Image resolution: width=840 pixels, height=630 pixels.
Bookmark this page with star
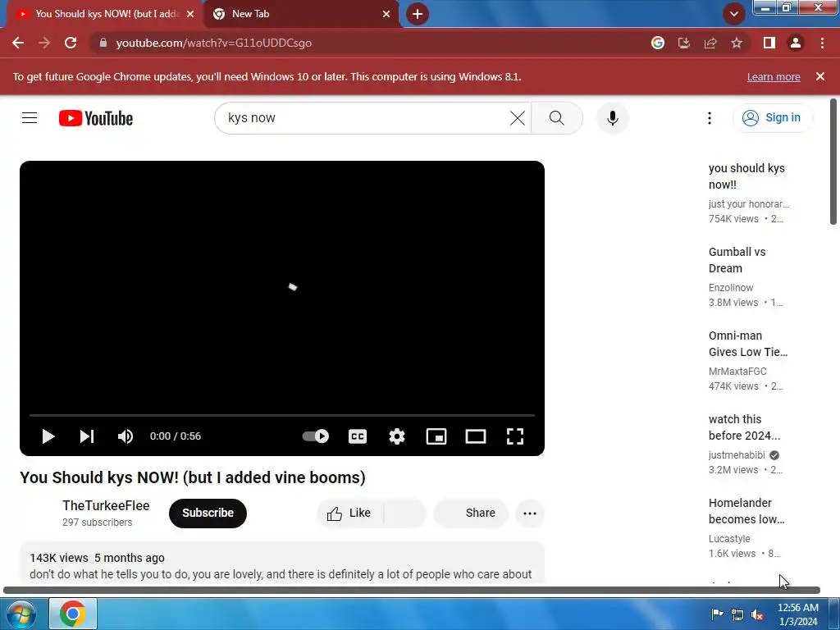pyautogui.click(x=737, y=43)
